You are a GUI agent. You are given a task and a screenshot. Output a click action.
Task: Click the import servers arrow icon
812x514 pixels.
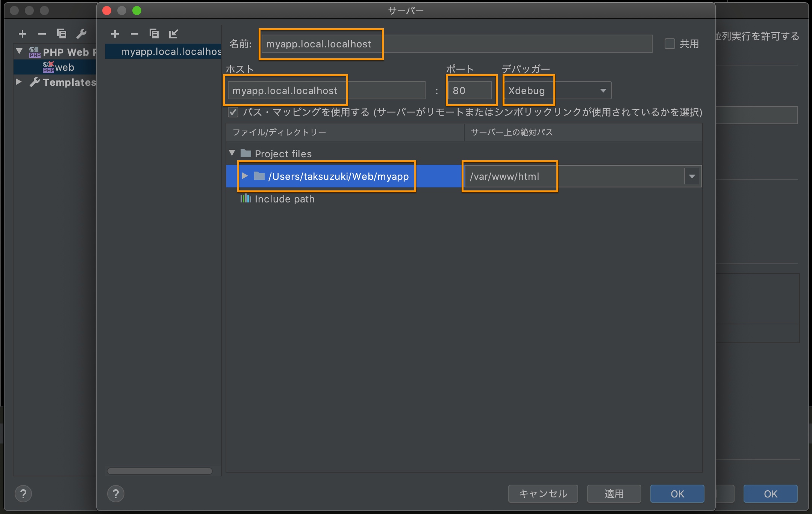pos(173,34)
